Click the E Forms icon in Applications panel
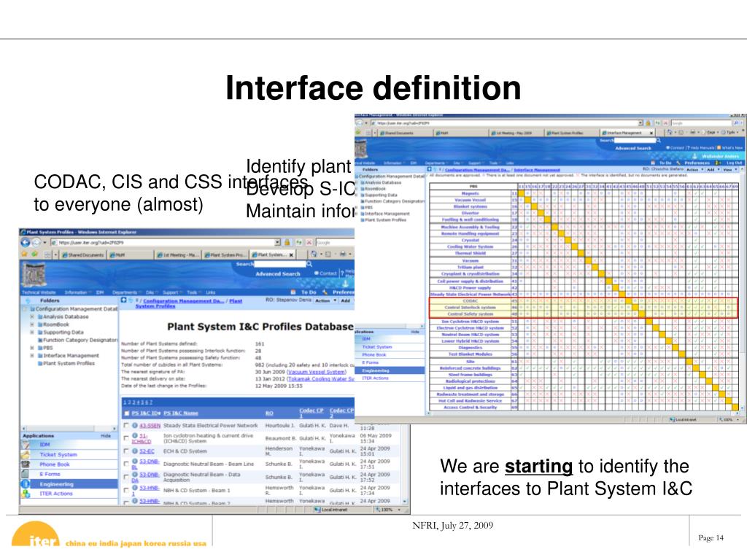Screen dimensions: 747x560 pos(26,474)
